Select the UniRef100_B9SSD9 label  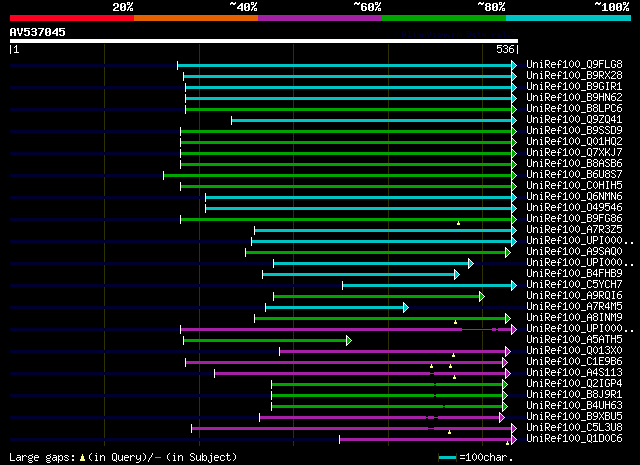click(x=574, y=131)
